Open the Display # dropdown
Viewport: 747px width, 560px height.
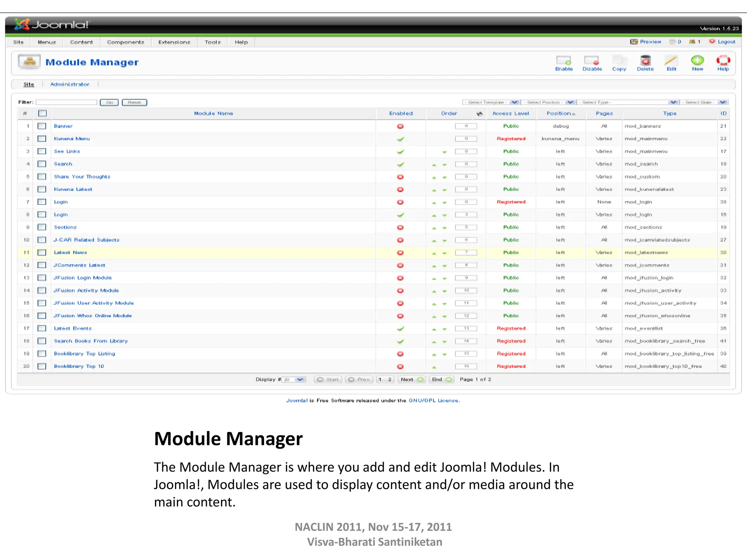[294, 380]
